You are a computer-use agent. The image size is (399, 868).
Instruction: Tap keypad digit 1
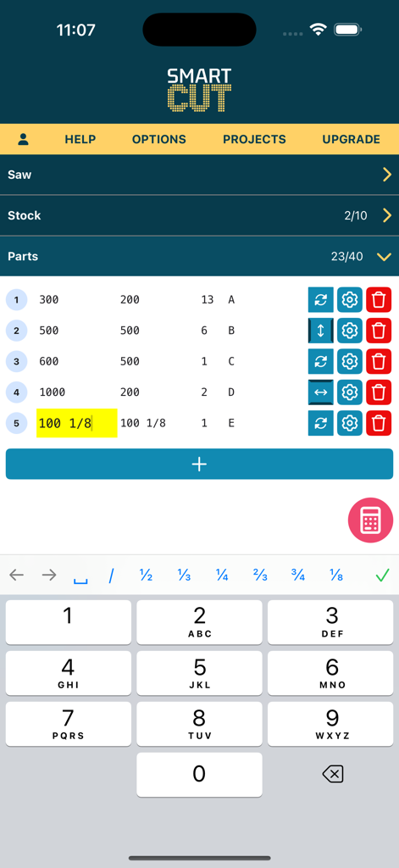pyautogui.click(x=68, y=622)
